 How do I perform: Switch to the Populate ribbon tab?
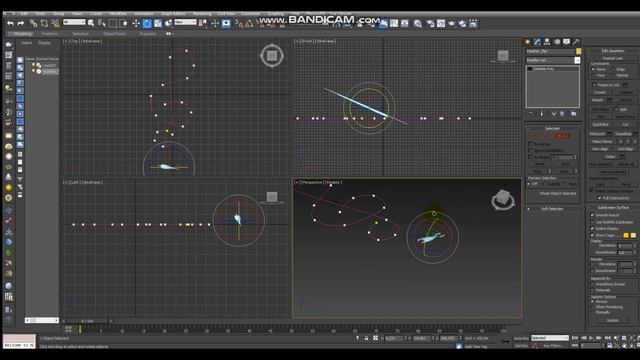[x=147, y=34]
